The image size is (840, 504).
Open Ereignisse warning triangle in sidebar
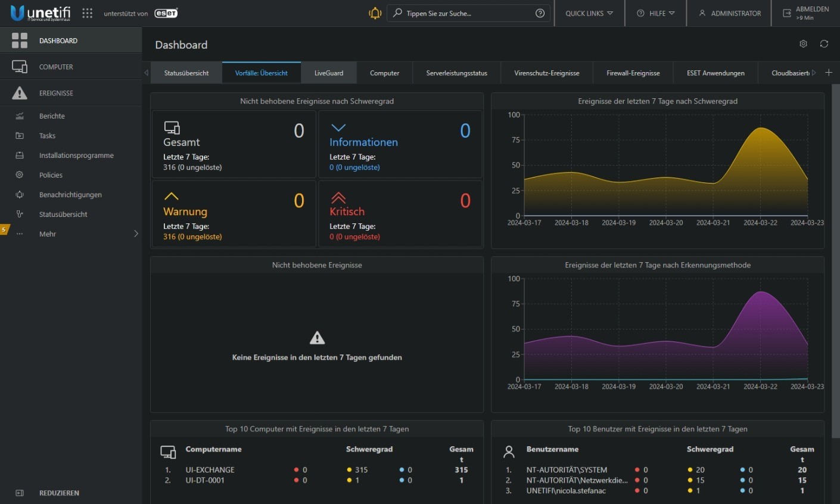pos(20,93)
